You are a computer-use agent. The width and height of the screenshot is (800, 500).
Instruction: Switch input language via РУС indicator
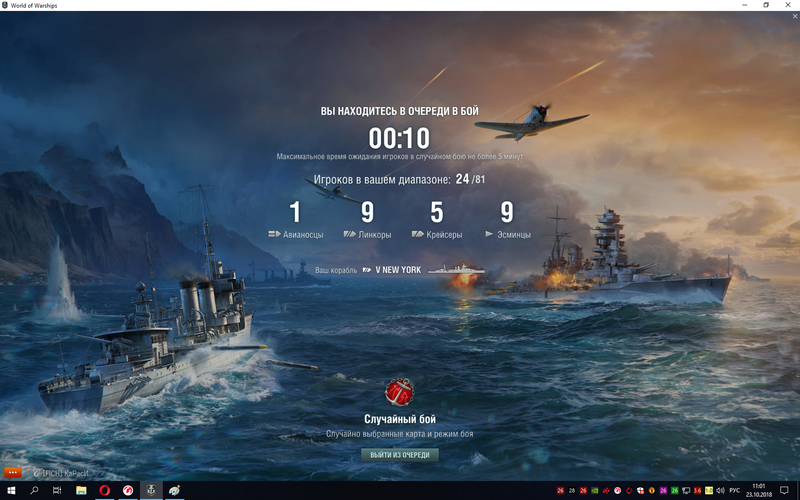pyautogui.click(x=735, y=490)
